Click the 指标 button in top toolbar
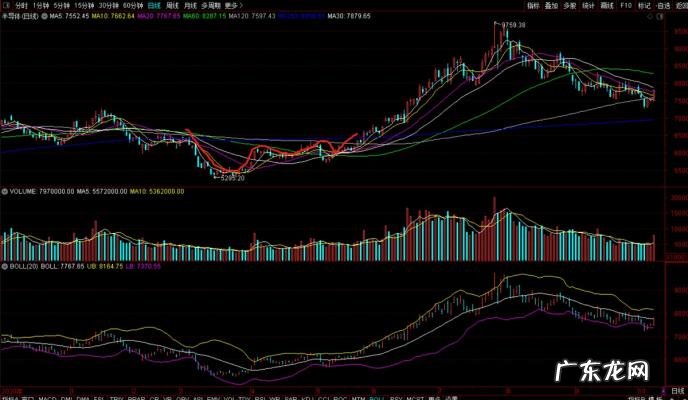 (x=532, y=5)
